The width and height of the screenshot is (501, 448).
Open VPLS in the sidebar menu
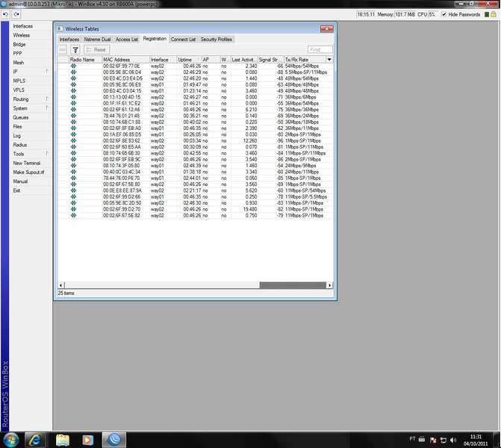[19, 90]
